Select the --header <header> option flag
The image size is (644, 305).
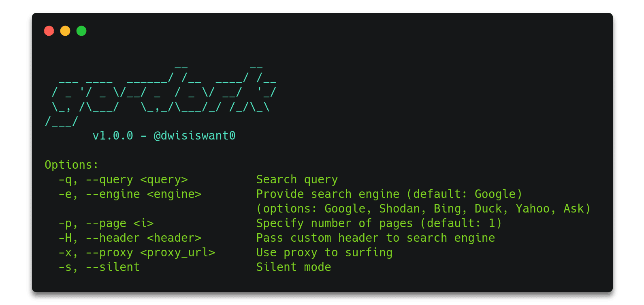[143, 238]
